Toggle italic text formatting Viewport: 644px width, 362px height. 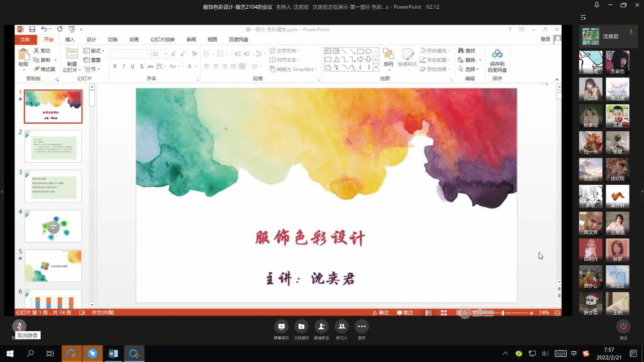pyautogui.click(x=123, y=67)
